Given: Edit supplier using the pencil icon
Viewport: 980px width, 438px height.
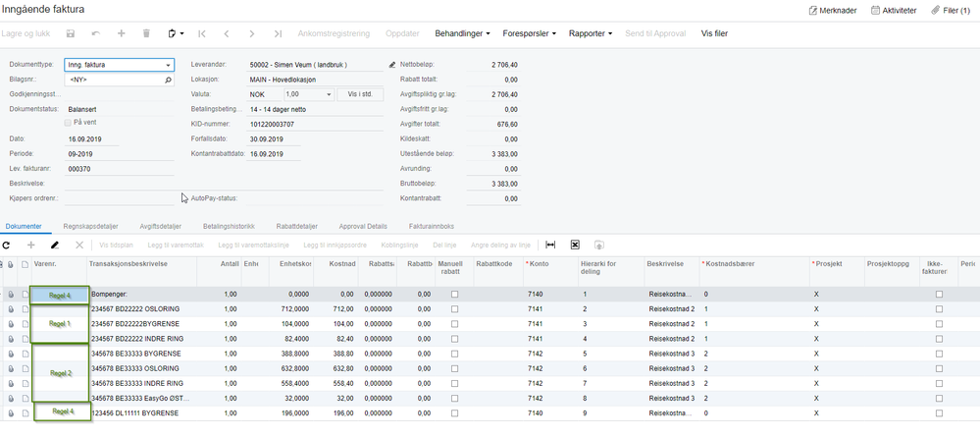Looking at the screenshot, I should click(x=392, y=65).
